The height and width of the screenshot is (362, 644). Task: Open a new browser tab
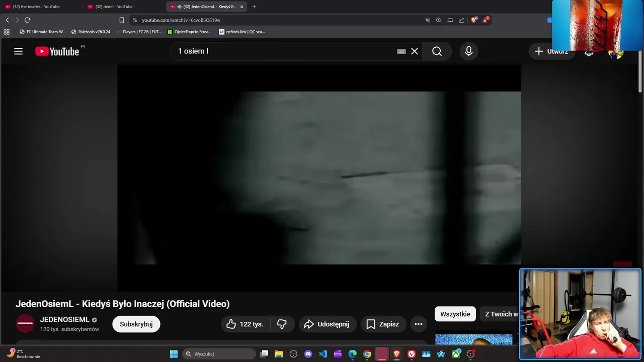point(254,7)
